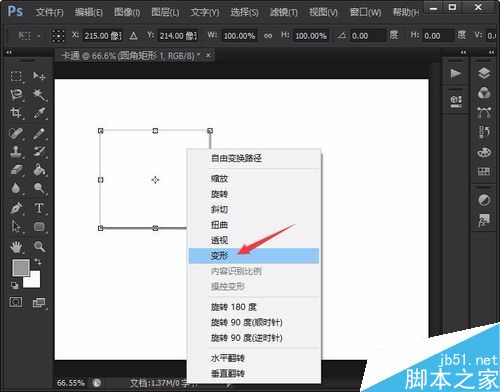The image size is (500, 392).
Task: Click the W scale field 100.00%
Action: pyautogui.click(x=239, y=36)
